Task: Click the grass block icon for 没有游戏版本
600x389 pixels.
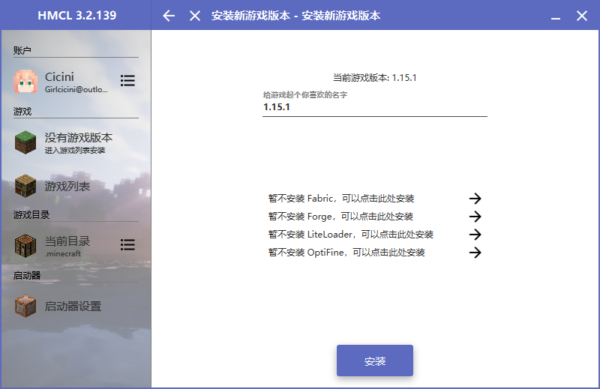Action: tap(25, 142)
